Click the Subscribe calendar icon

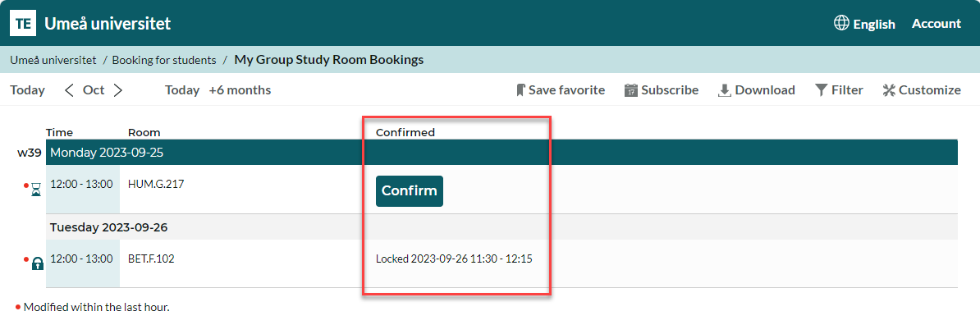click(630, 90)
